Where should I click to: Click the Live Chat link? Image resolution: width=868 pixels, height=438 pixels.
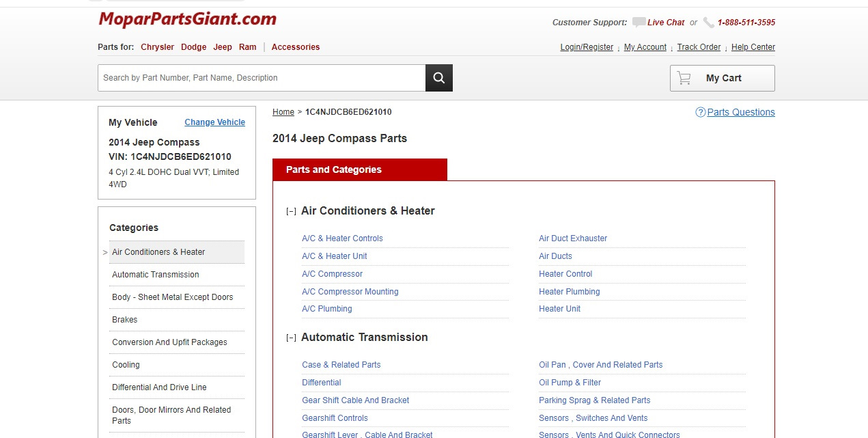coord(666,23)
